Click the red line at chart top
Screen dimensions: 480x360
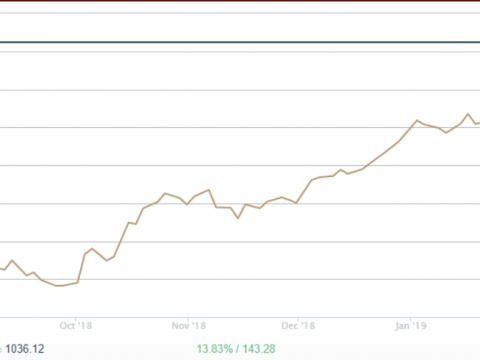tap(240, 1)
